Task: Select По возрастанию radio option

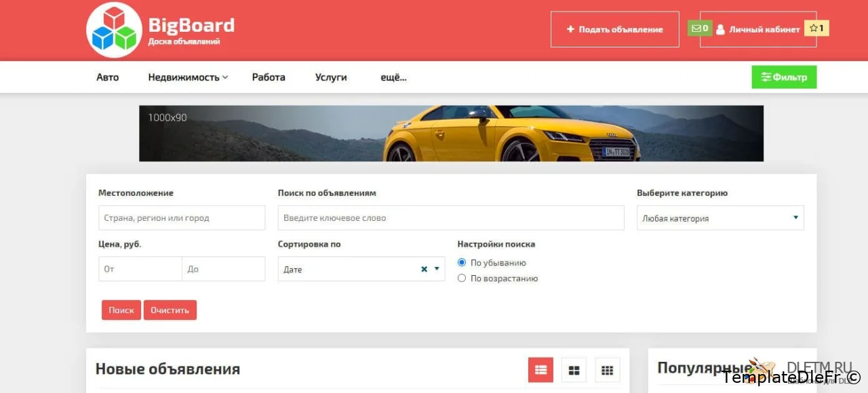Action: click(462, 278)
